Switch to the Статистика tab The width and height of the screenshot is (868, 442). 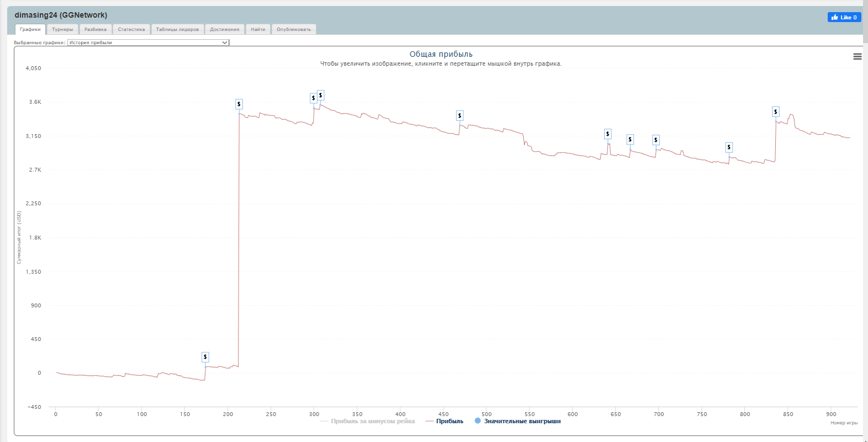[x=131, y=29]
